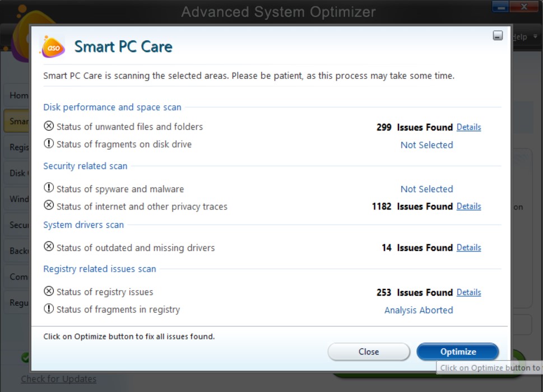Click the info icon beside registry fragments status

coord(48,310)
